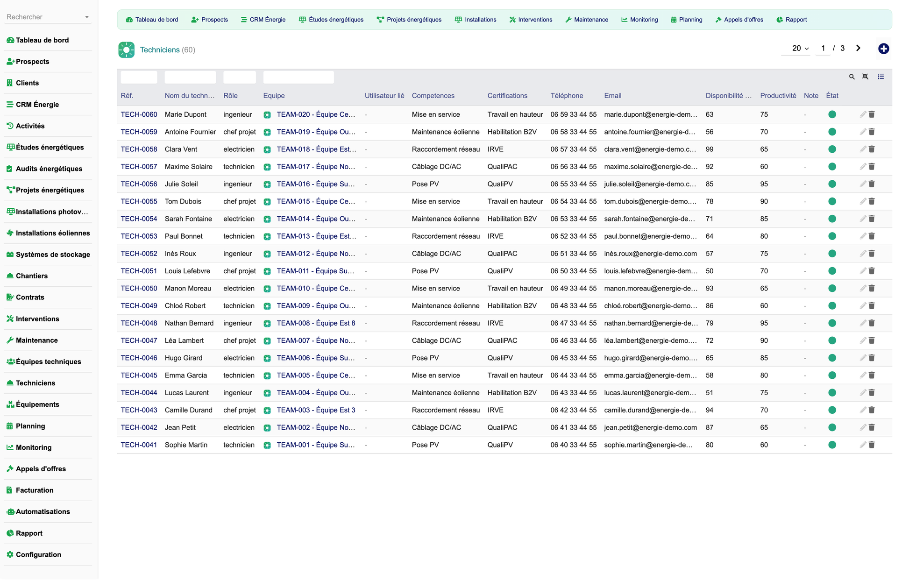Viewport: 909px width, 588px height.
Task: Go to the Rapport top navigation item
Action: [791, 20]
